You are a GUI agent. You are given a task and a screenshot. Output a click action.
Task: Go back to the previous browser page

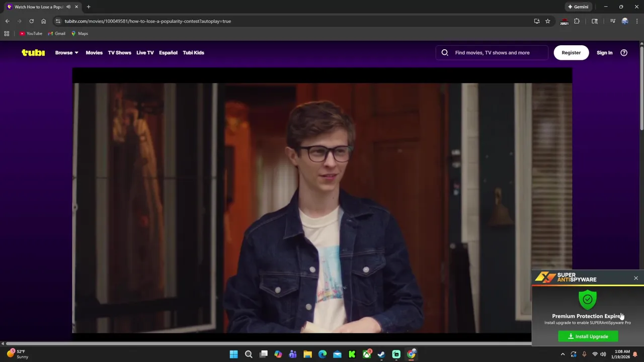7,21
